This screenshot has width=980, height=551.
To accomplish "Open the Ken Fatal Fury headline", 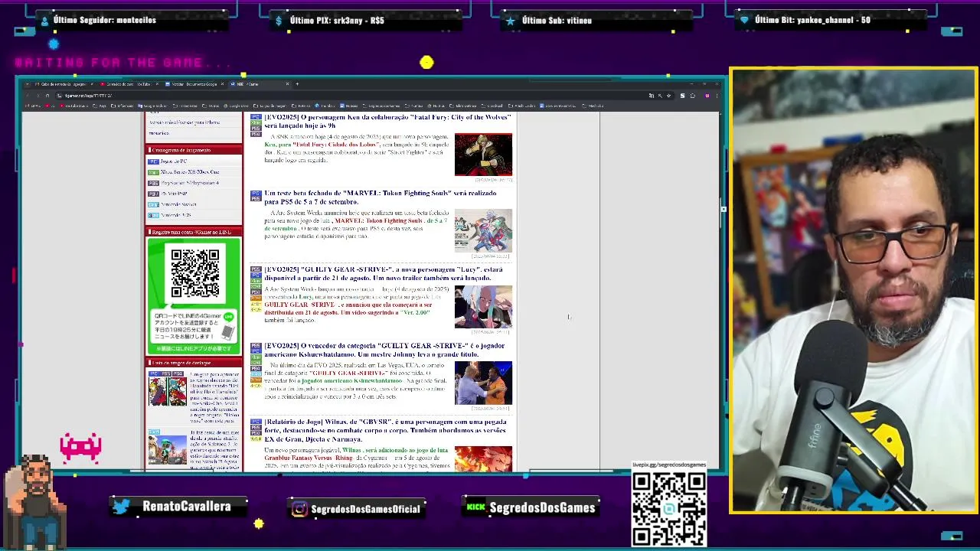I will click(x=387, y=121).
